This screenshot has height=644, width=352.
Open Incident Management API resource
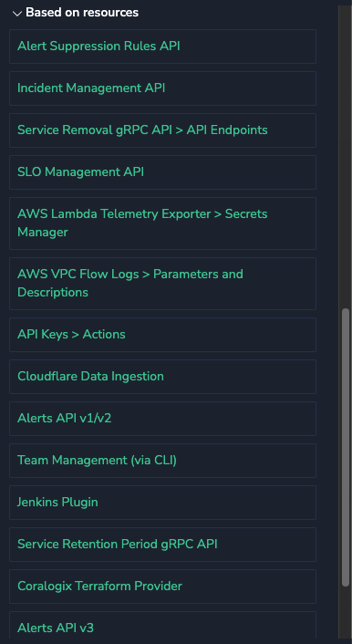click(x=162, y=88)
